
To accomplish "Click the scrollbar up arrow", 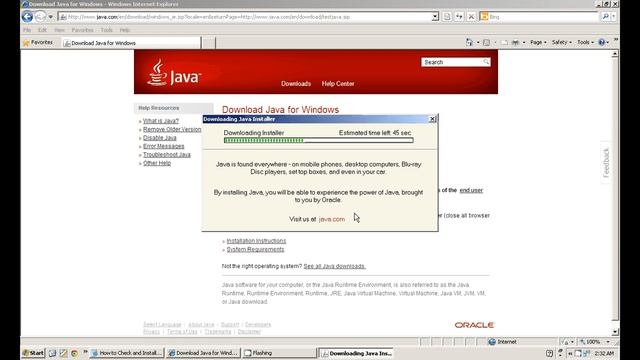I will [615, 54].
